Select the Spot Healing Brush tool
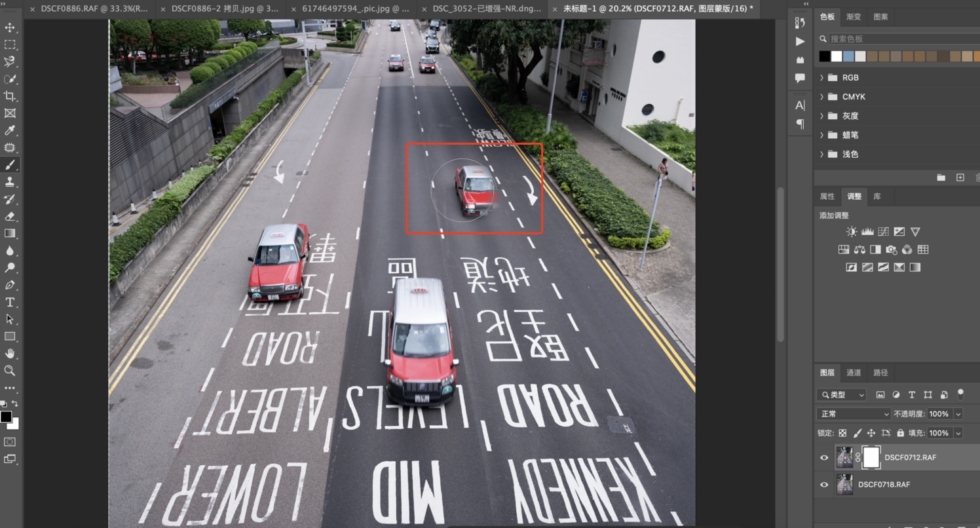 [x=10, y=148]
